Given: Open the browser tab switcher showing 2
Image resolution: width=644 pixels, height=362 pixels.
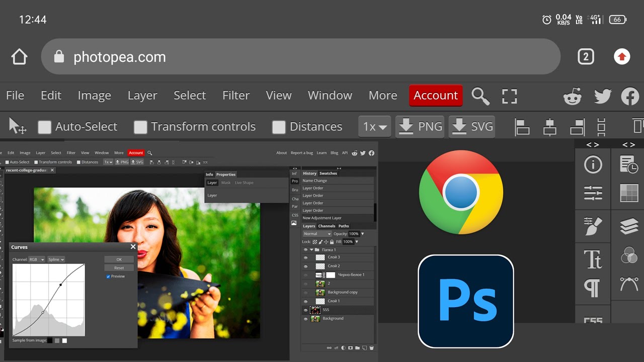Looking at the screenshot, I should click(586, 57).
